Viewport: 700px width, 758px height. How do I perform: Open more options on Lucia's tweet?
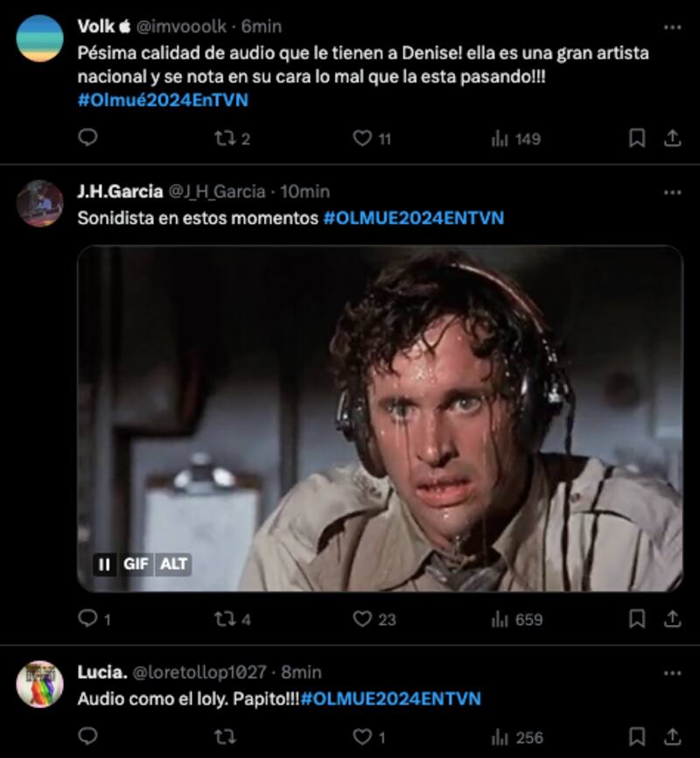point(673,673)
